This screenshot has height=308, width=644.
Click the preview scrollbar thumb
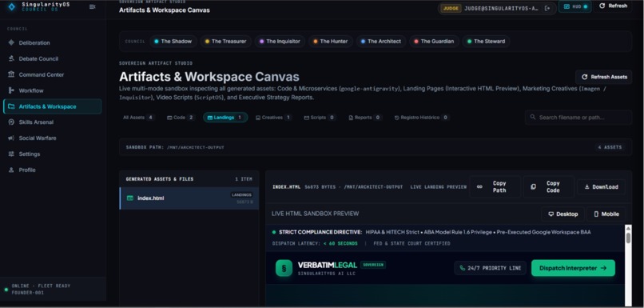628,238
